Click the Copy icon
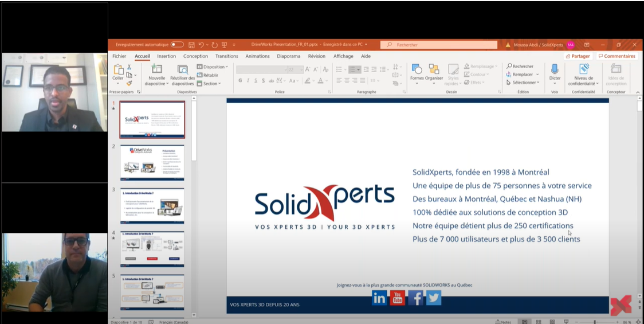 [129, 75]
